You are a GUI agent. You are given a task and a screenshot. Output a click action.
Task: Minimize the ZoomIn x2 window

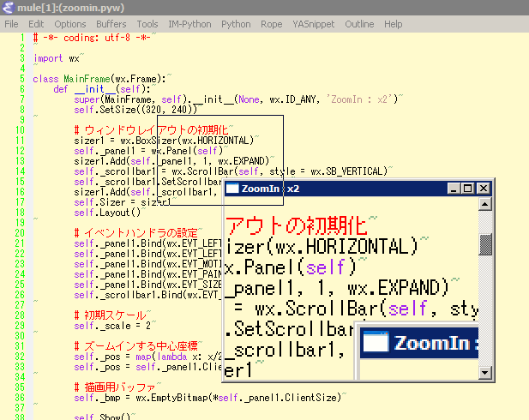coord(454,189)
